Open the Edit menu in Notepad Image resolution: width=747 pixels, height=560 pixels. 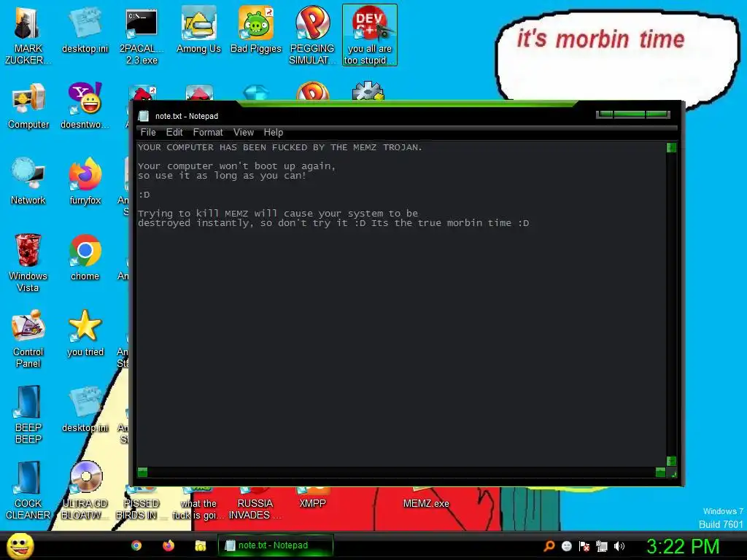coord(174,133)
